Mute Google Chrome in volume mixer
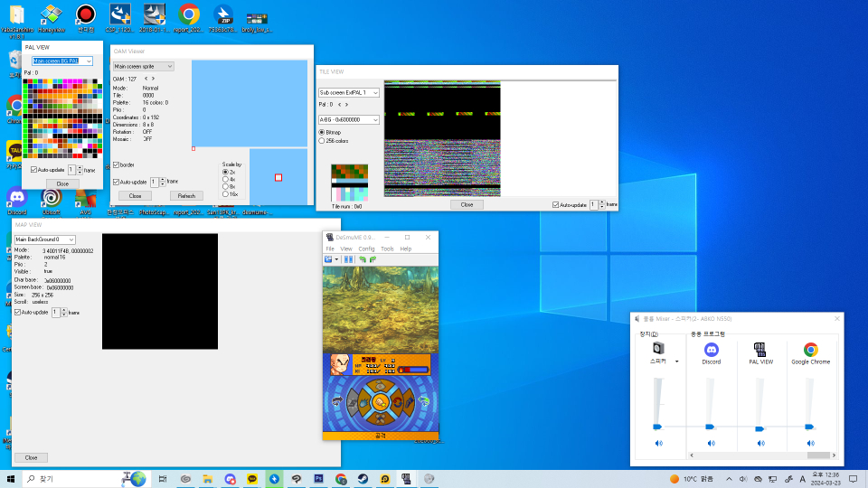Image resolution: width=868 pixels, height=488 pixels. click(x=811, y=443)
